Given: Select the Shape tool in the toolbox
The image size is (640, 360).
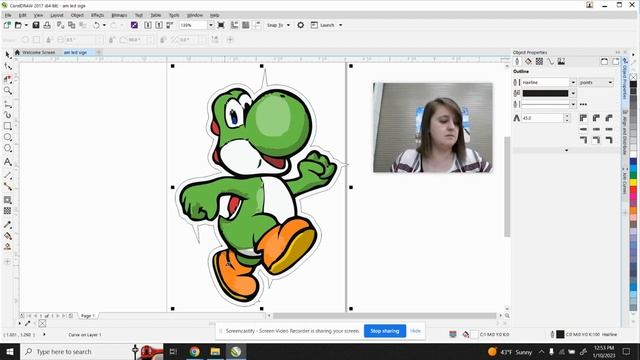Looking at the screenshot, I should pos(8,66).
